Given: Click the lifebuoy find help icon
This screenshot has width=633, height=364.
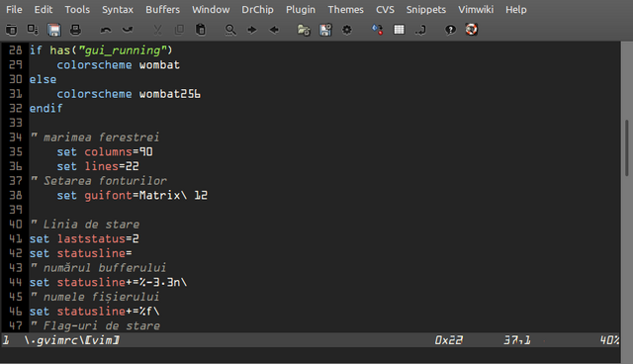Looking at the screenshot, I should (471, 30).
